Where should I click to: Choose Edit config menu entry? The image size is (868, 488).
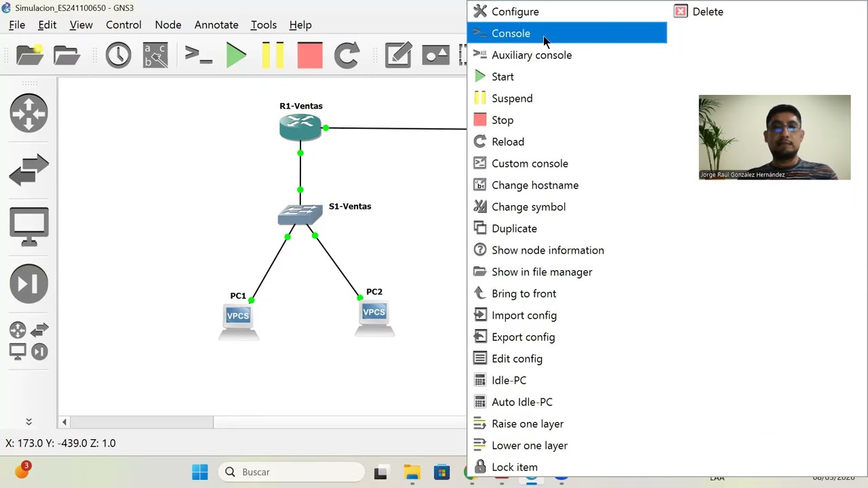coord(567,359)
